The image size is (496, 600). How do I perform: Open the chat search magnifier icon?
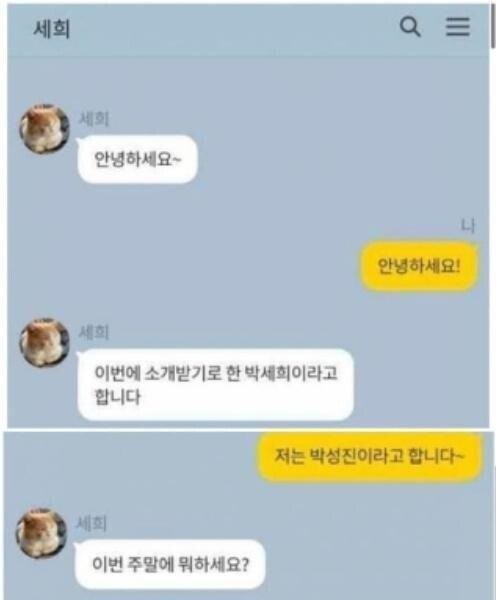[410, 27]
